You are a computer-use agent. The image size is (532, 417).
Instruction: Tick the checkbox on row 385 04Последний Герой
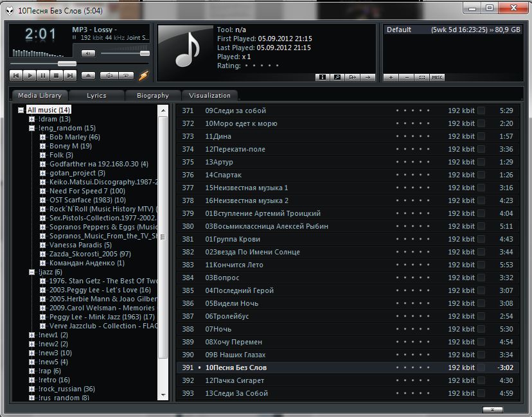pos(481,291)
